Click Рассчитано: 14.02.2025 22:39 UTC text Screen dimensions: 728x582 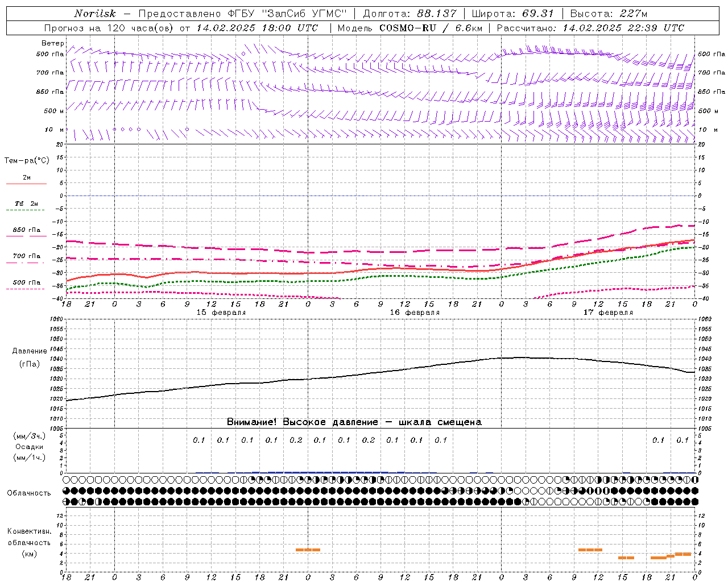pos(590,28)
